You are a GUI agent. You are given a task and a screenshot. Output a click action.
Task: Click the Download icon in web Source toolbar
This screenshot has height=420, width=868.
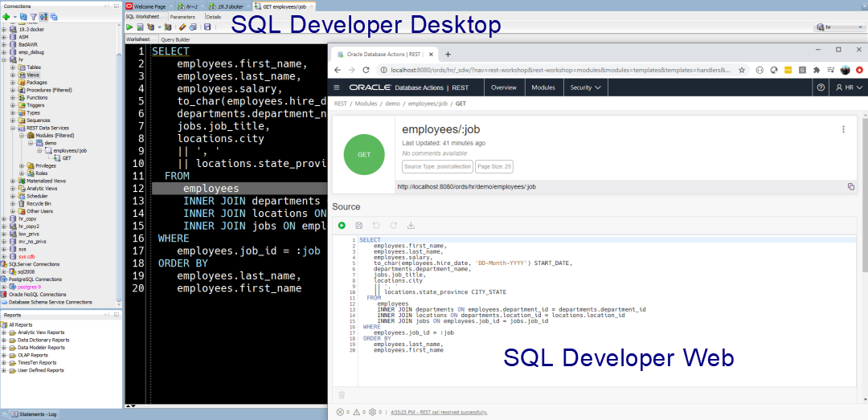[411, 225]
